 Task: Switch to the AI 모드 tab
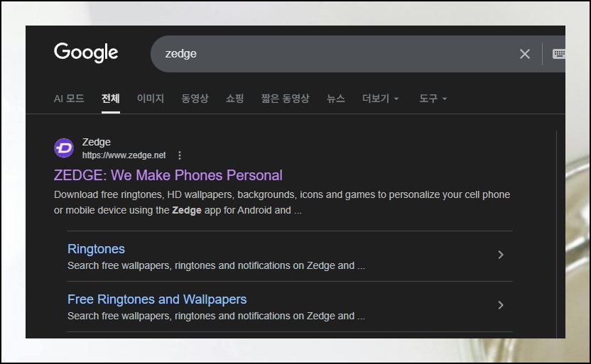click(69, 99)
